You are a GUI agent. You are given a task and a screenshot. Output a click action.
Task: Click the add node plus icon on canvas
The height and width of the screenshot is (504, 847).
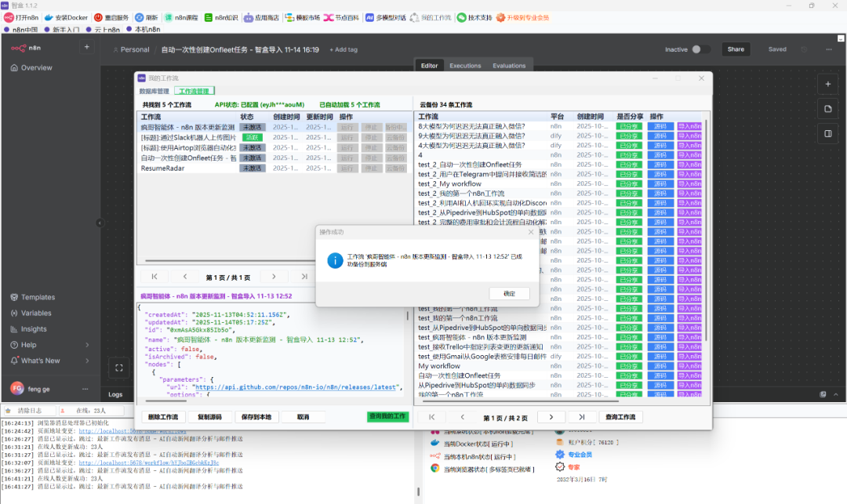[827, 84]
